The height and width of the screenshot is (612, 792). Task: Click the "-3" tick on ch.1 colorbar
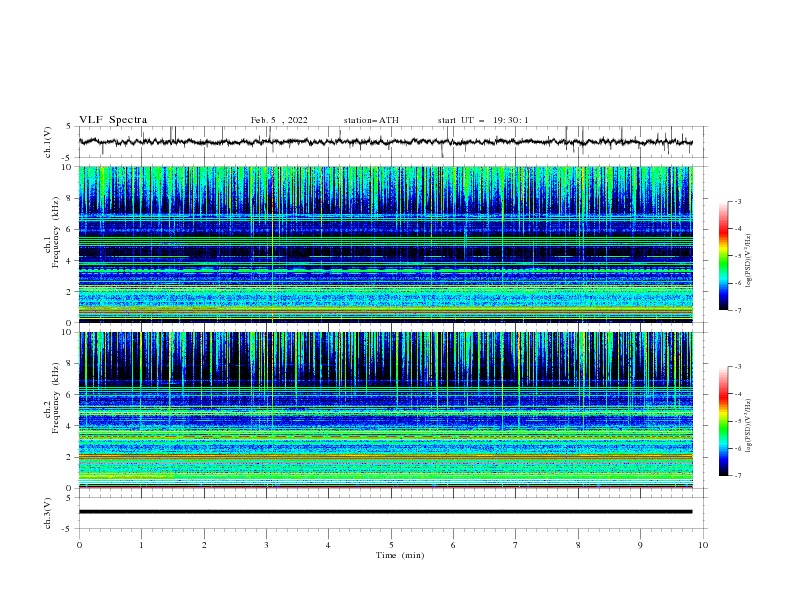click(738, 201)
